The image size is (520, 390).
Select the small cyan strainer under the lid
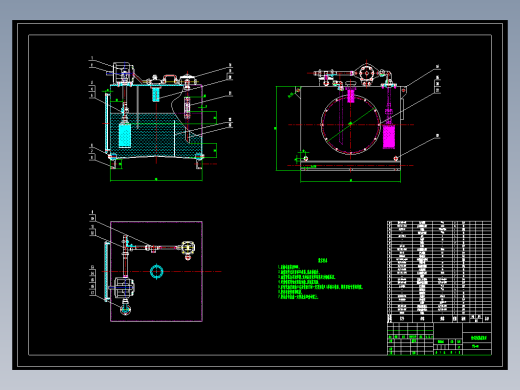[156, 94]
